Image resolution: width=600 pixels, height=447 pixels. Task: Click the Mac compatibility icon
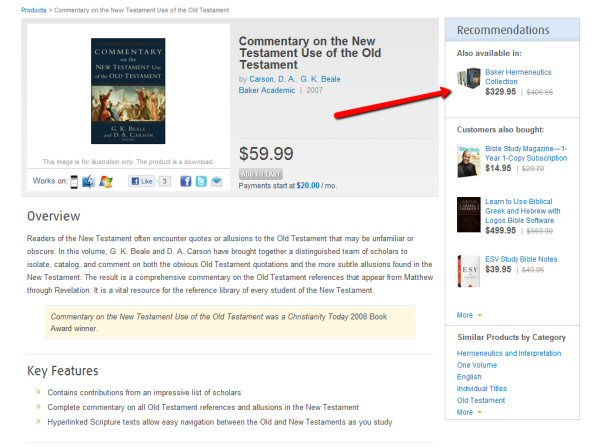pos(88,181)
